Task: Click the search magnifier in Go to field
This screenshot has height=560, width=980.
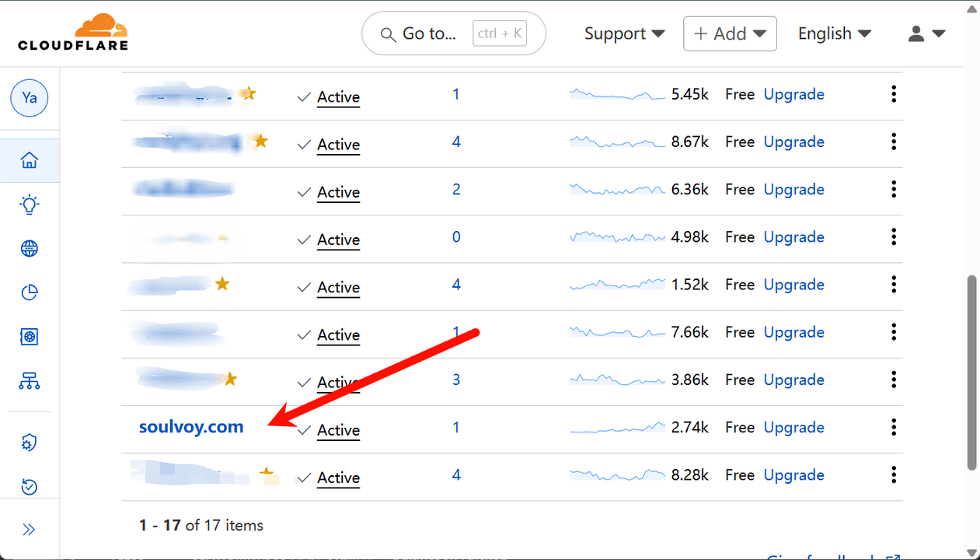Action: point(388,33)
